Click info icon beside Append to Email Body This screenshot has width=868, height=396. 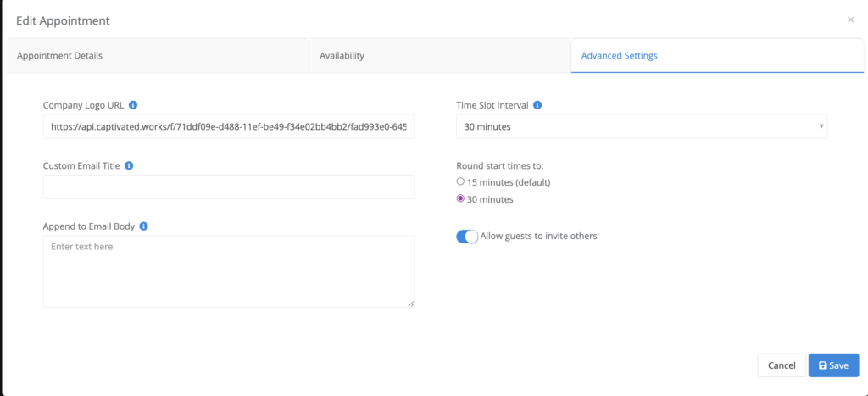coord(144,226)
